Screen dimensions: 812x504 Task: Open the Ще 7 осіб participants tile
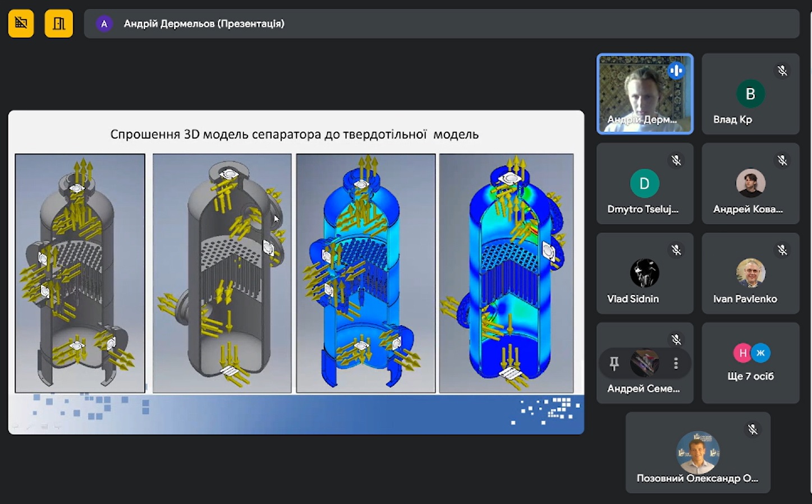pos(750,363)
